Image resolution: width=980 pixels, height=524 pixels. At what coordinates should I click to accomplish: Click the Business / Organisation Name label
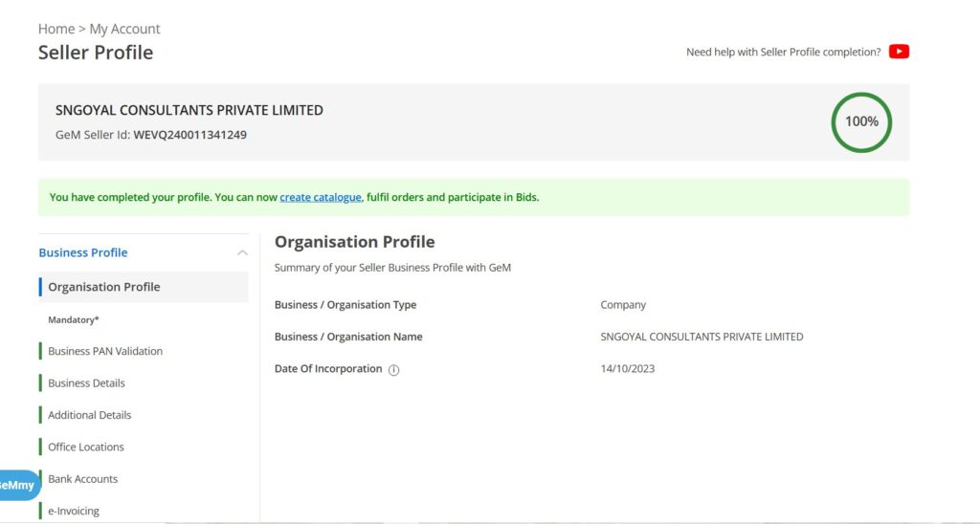tap(348, 337)
